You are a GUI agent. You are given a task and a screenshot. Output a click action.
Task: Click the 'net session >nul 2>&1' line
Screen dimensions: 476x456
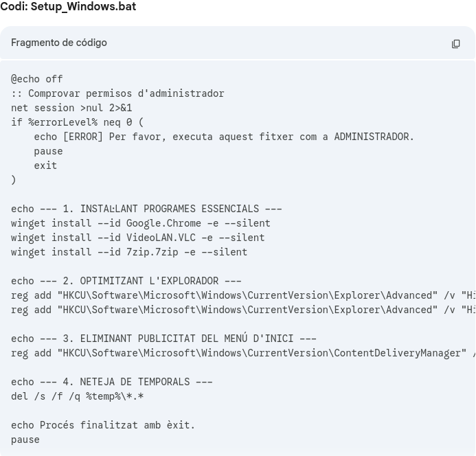click(x=71, y=108)
